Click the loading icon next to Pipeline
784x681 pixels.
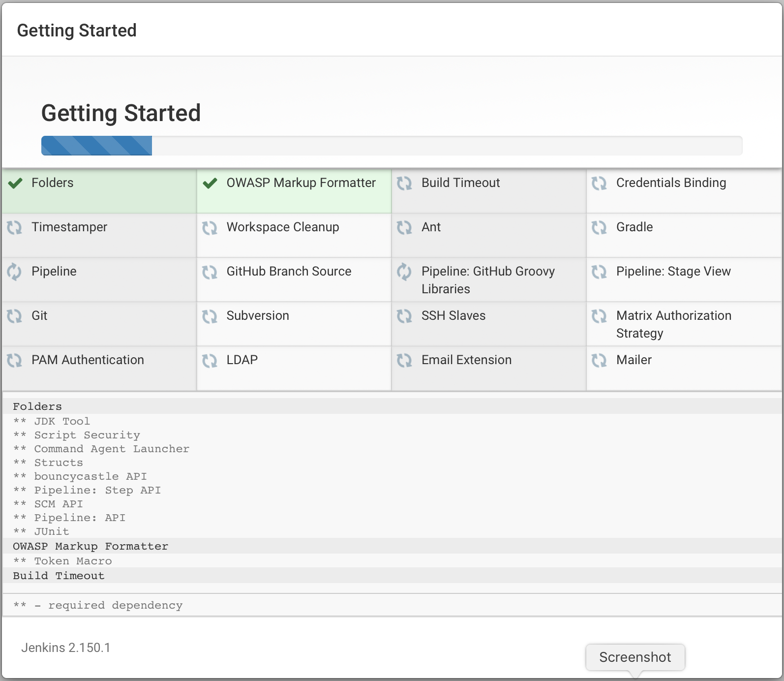15,272
